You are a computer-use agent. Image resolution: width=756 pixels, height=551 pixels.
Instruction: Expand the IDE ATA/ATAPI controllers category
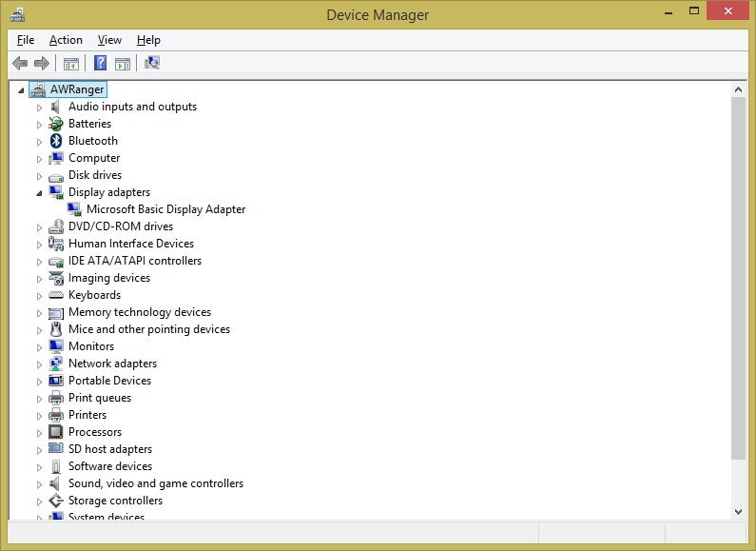click(40, 262)
